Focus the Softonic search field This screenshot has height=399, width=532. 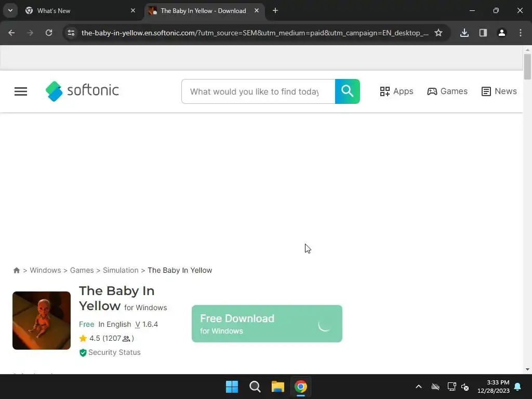point(258,91)
